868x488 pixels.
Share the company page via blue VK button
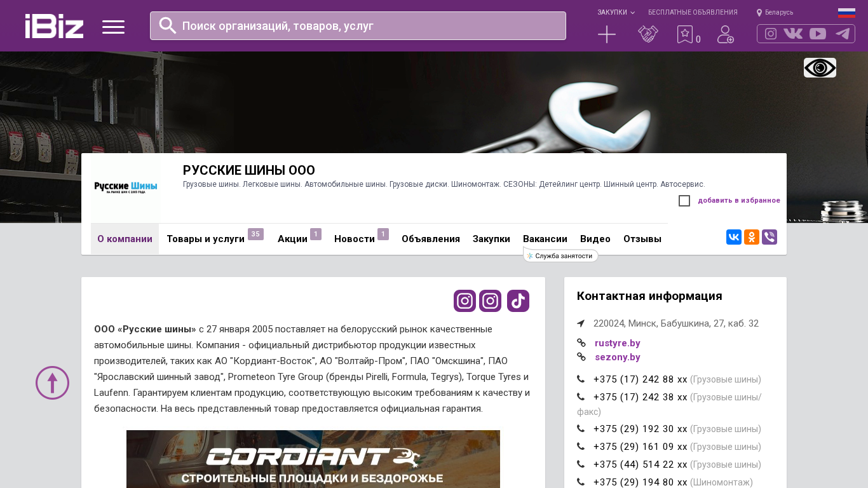734,237
